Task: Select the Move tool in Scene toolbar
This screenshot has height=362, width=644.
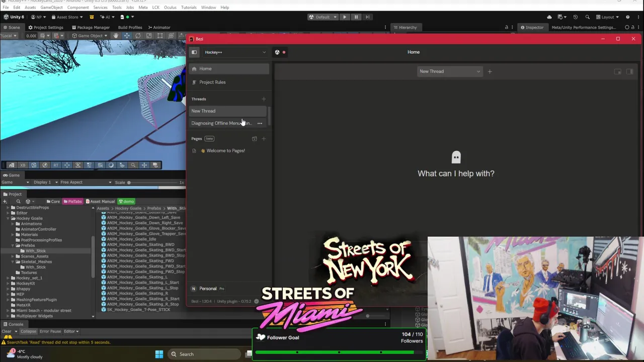Action: (x=127, y=36)
